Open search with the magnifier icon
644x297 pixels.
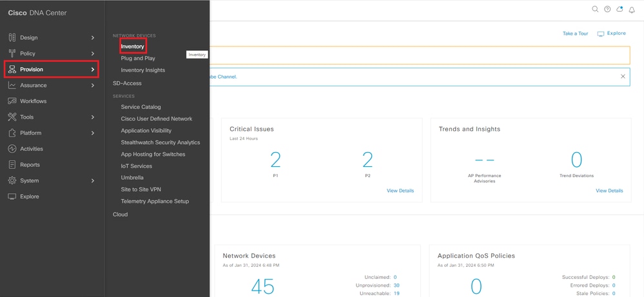595,9
